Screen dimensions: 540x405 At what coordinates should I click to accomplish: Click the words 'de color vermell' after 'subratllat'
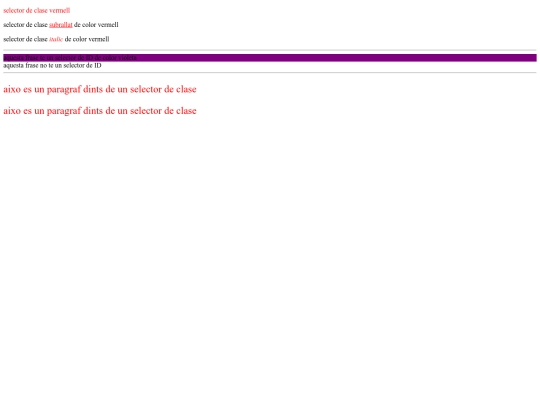point(96,25)
